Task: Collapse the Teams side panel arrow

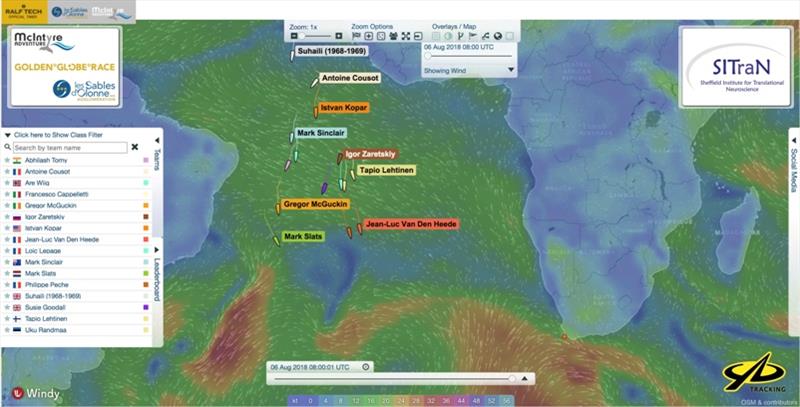Action: point(157,140)
